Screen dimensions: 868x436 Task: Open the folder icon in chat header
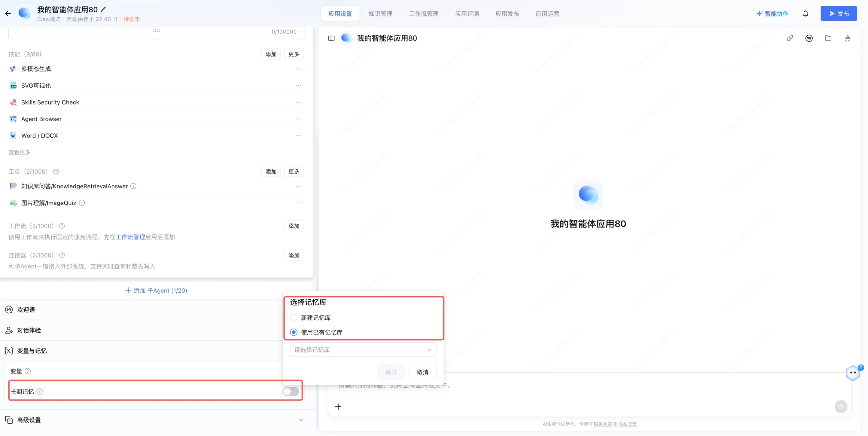pos(828,38)
